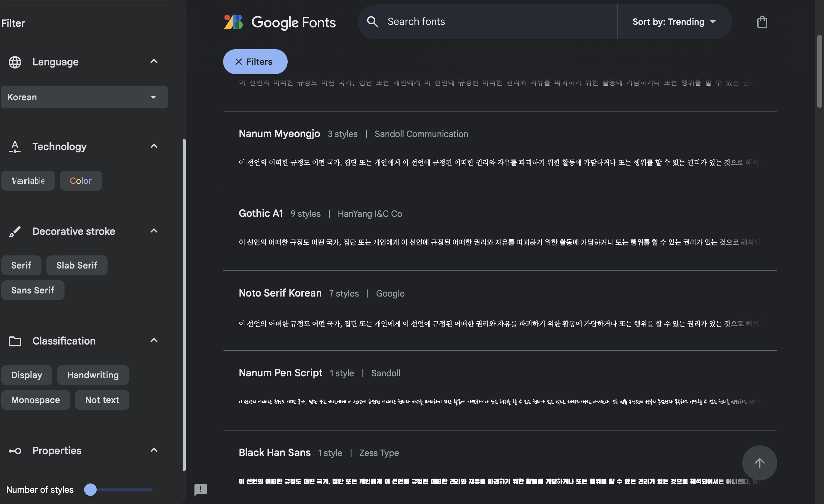The image size is (824, 504).
Task: Click the Noto Serif Korean sample text
Action: tap(500, 324)
